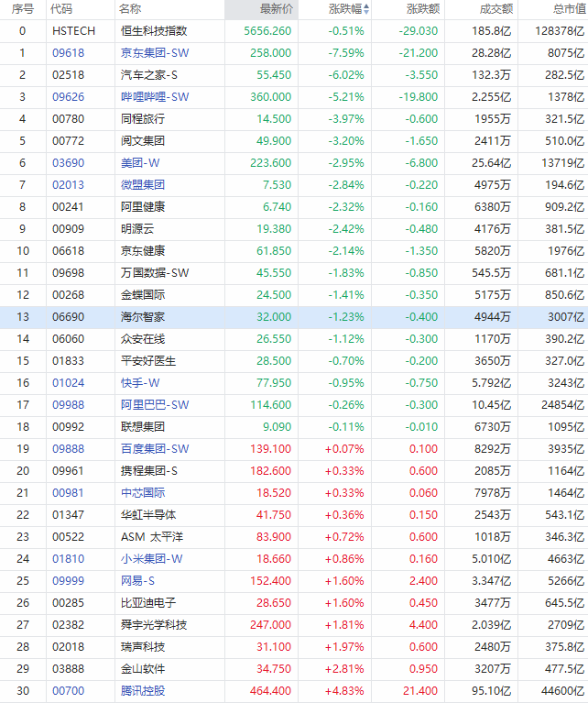Open stock code link 01810
The image size is (588, 703).
pyautogui.click(x=68, y=558)
